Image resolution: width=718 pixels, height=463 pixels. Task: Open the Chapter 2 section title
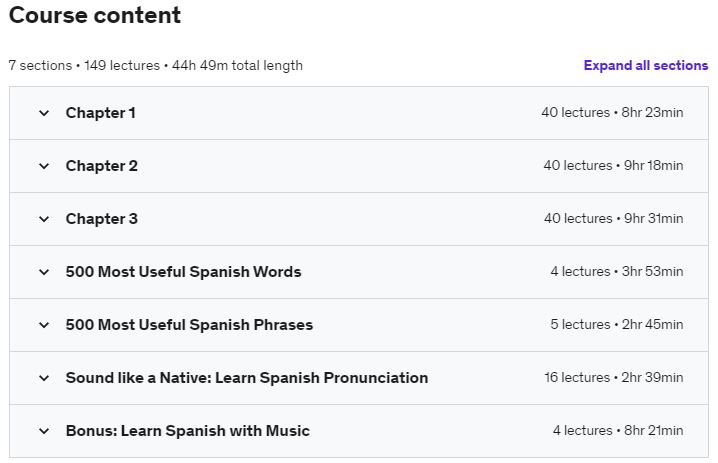102,166
